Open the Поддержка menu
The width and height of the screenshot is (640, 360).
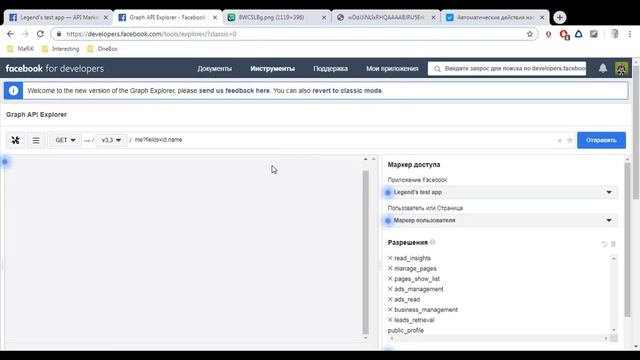pyautogui.click(x=331, y=69)
